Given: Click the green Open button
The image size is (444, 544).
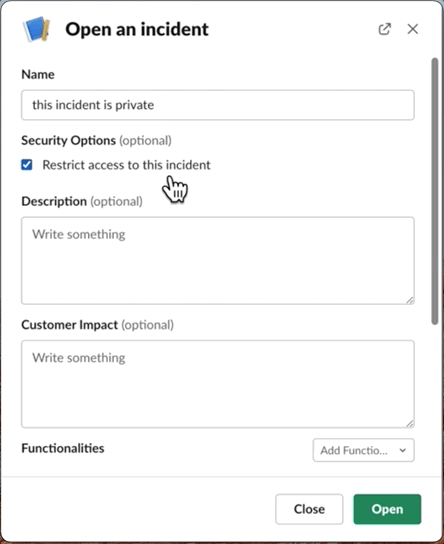Looking at the screenshot, I should [x=387, y=509].
